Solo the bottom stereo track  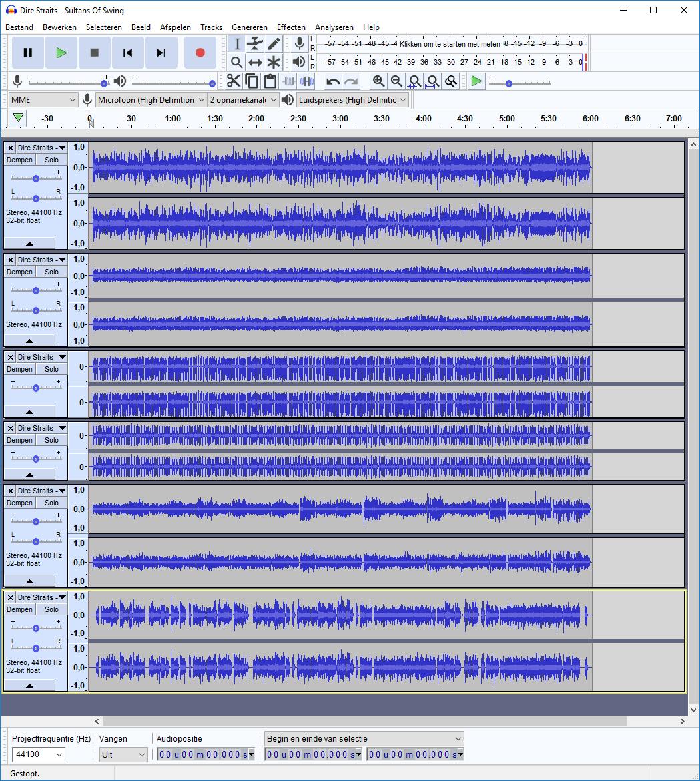pyautogui.click(x=51, y=609)
